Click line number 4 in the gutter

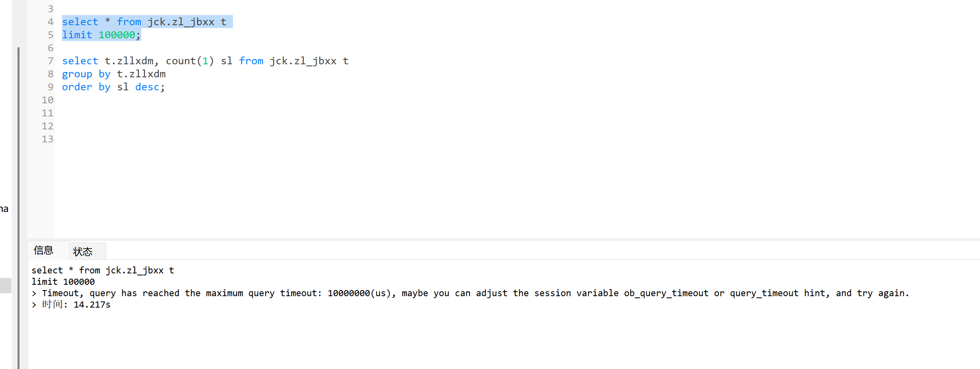(50, 22)
